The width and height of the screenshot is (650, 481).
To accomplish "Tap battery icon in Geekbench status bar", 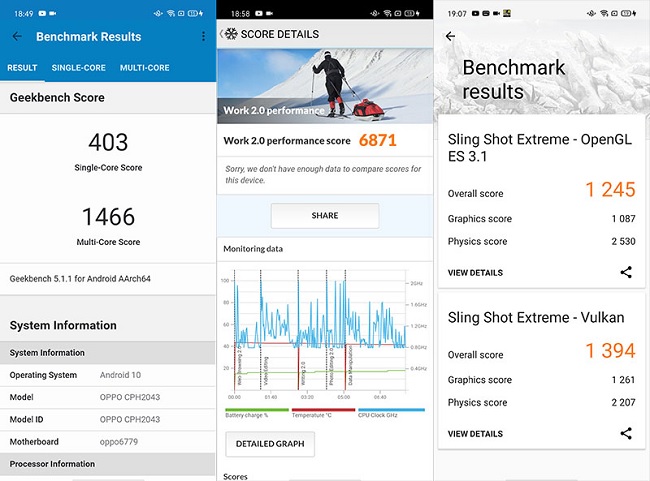I will click(204, 13).
